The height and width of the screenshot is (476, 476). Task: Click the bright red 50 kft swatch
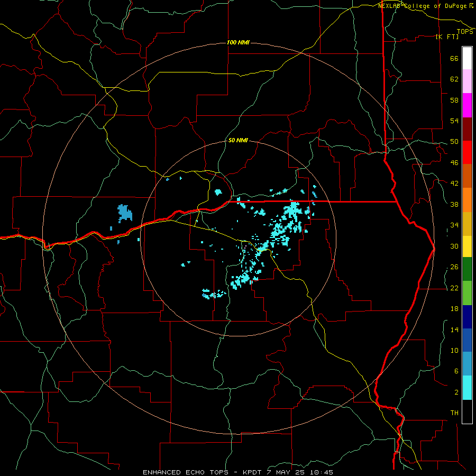pos(467,152)
